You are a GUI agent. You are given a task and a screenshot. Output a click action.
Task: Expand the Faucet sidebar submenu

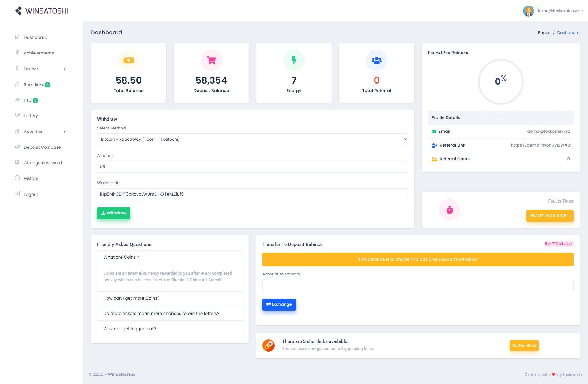click(x=40, y=69)
